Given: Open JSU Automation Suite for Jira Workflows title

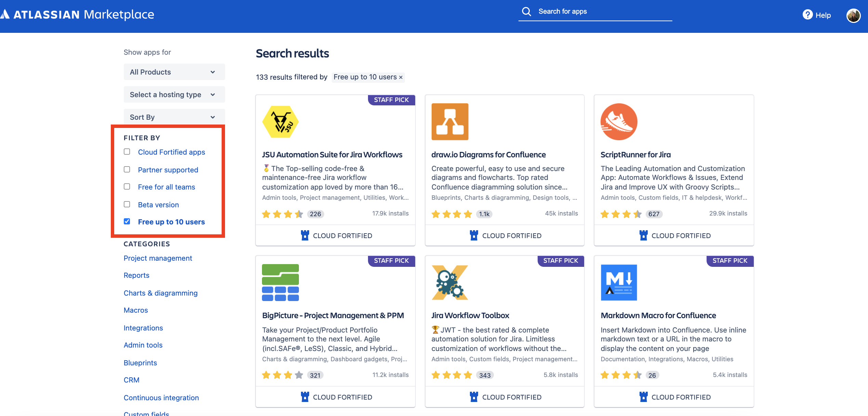Looking at the screenshot, I should 332,155.
